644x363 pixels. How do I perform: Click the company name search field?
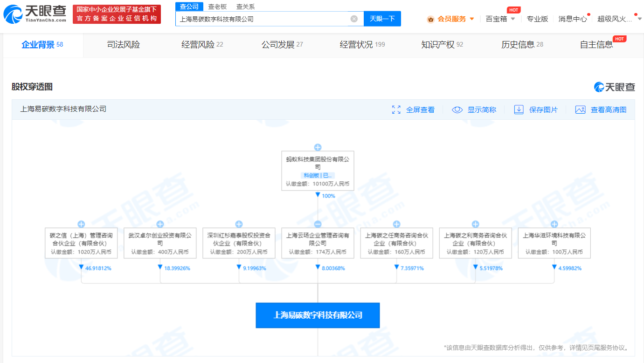click(261, 19)
